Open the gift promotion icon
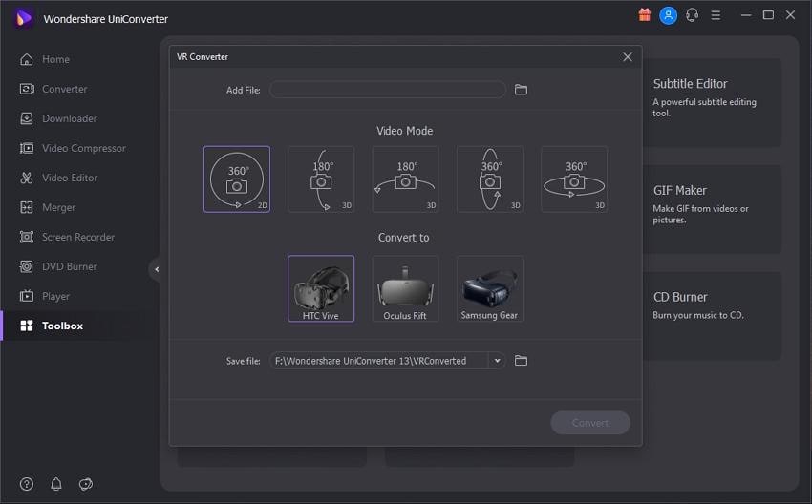This screenshot has height=504, width=812. [644, 15]
